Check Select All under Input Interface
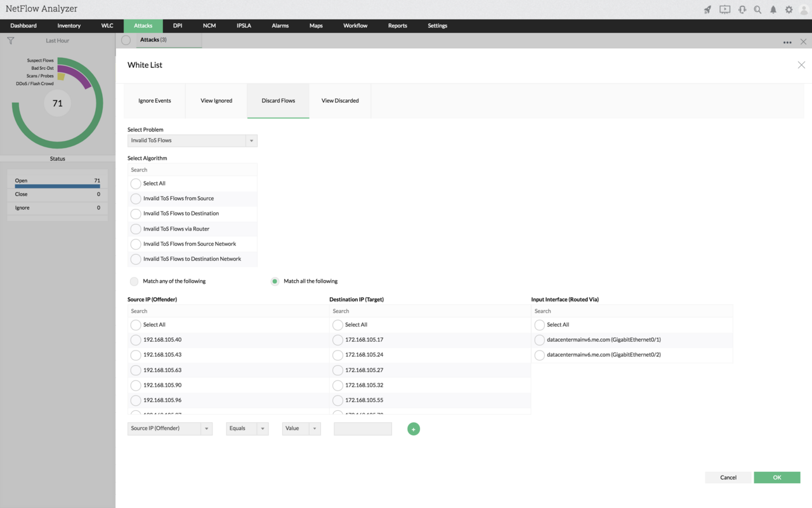 [539, 325]
